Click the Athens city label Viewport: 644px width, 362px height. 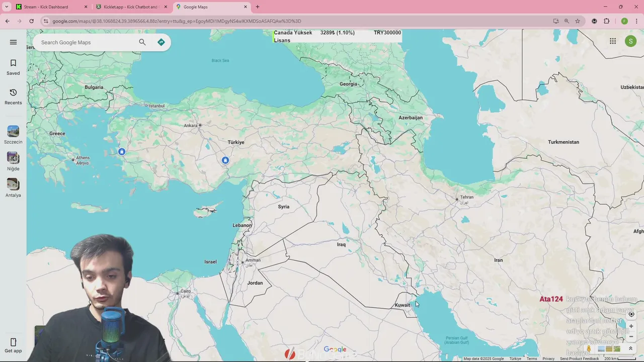click(83, 158)
